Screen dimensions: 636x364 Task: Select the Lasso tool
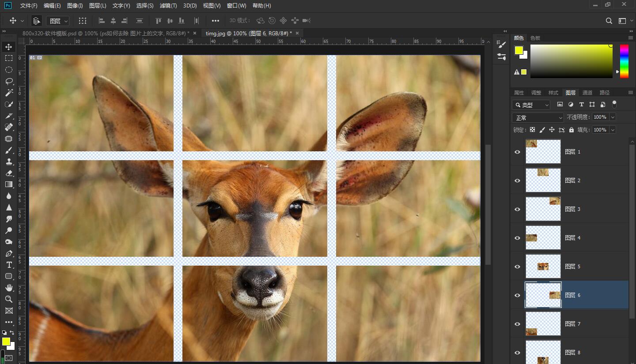point(9,81)
